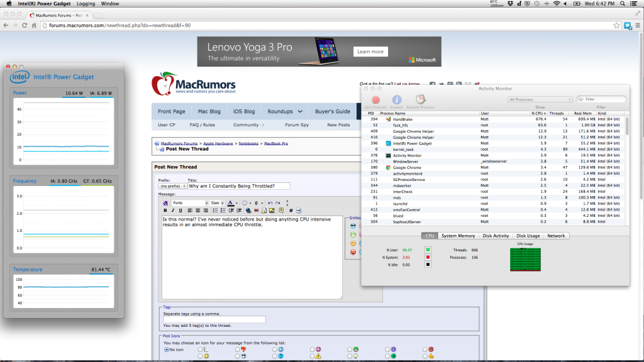
Task: Insert hyperlink with the globe icon
Action: pyautogui.click(x=248, y=210)
